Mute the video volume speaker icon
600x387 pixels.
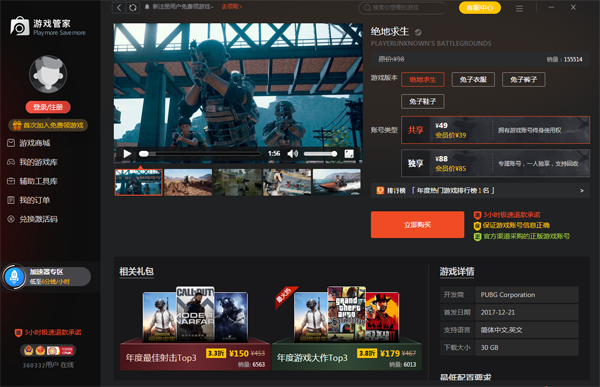[292, 154]
